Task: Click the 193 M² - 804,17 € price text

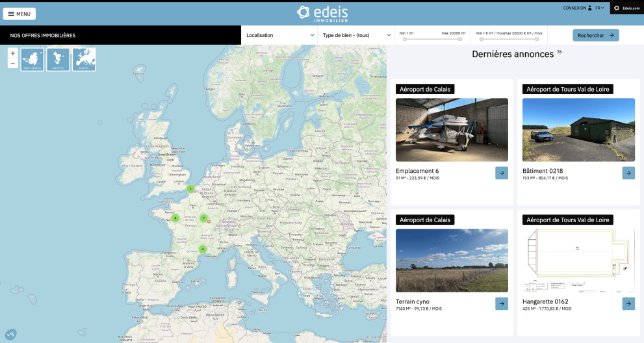Action: [545, 178]
